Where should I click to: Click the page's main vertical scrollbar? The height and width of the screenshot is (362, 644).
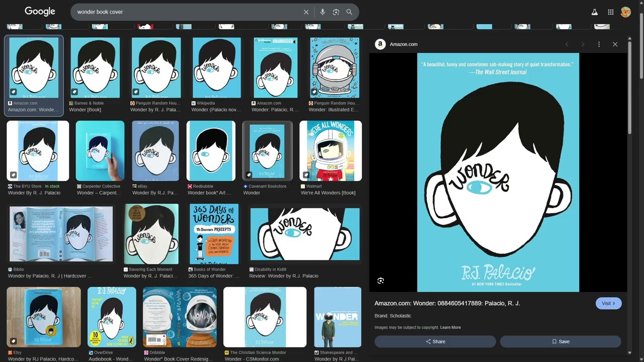coord(641,45)
